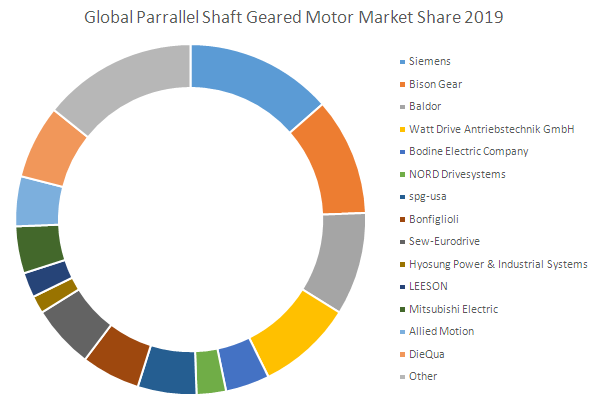
Task: Select Bodine Electric Company legend label
Action: (x=470, y=151)
